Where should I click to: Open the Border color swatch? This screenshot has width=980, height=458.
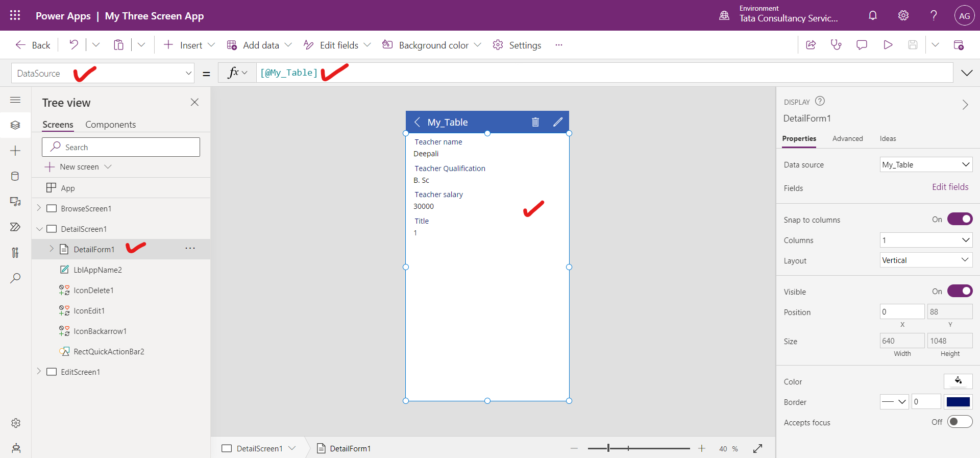pos(958,402)
